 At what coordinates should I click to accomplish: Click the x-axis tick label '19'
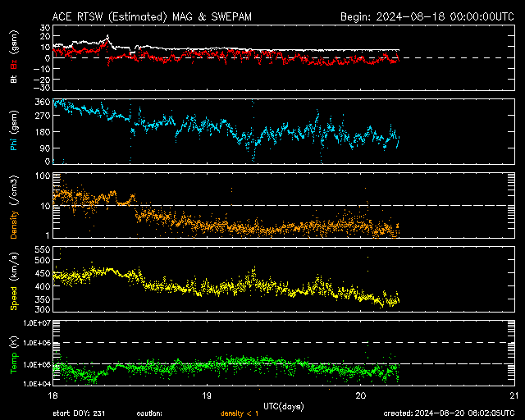[x=207, y=395]
